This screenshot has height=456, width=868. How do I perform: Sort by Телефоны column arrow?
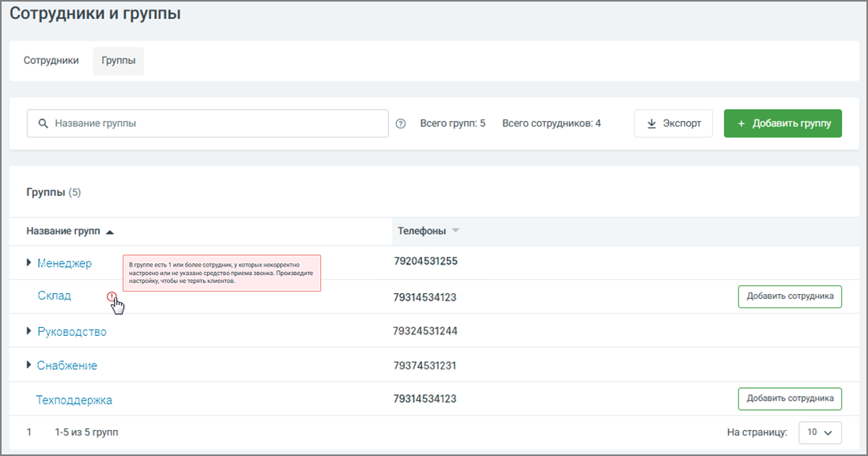[455, 231]
